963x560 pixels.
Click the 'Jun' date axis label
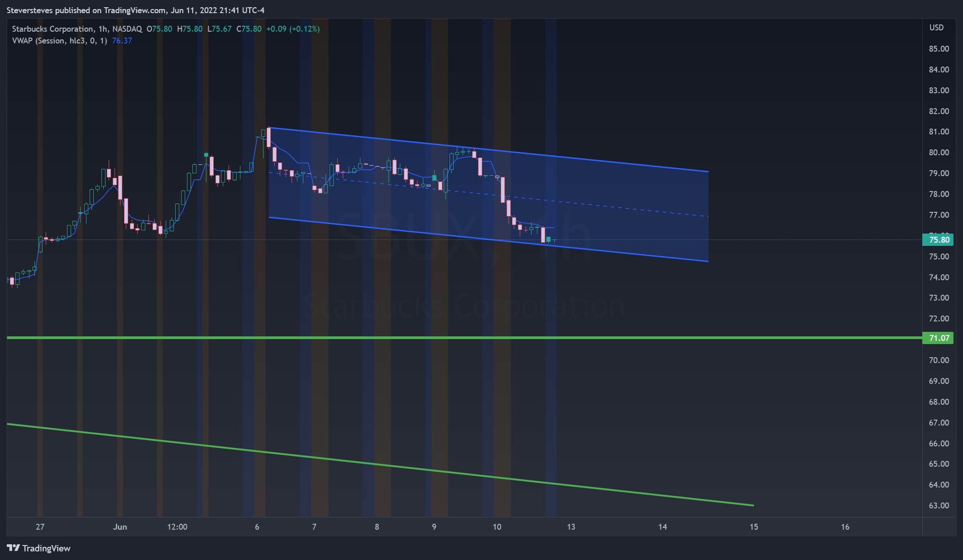(120, 526)
